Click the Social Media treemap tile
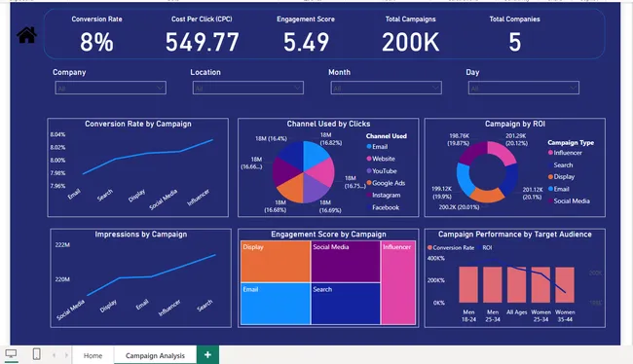The image size is (633, 364). click(x=346, y=261)
